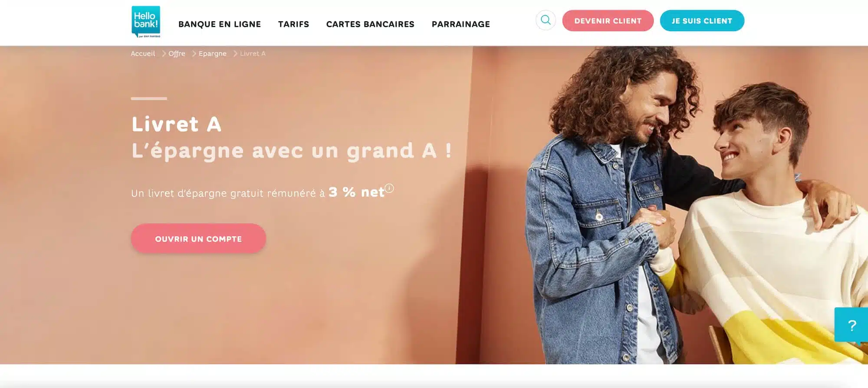Viewport: 868px width, 388px height.
Task: Click the Livret A hero heading
Action: click(x=177, y=124)
